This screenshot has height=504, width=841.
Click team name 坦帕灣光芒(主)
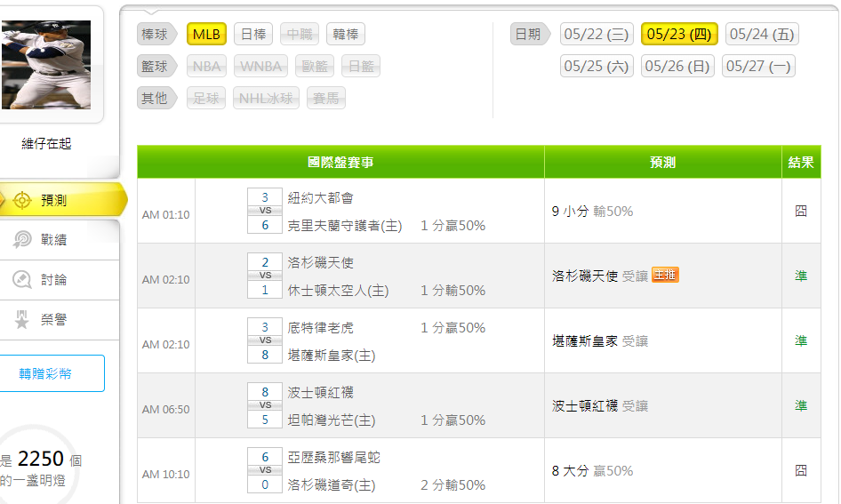pyautogui.click(x=331, y=420)
